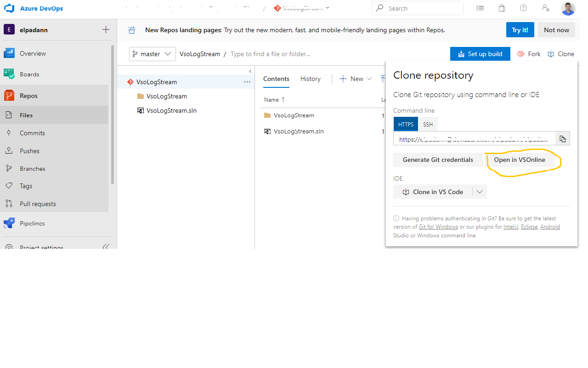This screenshot has width=588, height=368.
Task: Copy the clone URL using the copy icon
Action: [562, 138]
